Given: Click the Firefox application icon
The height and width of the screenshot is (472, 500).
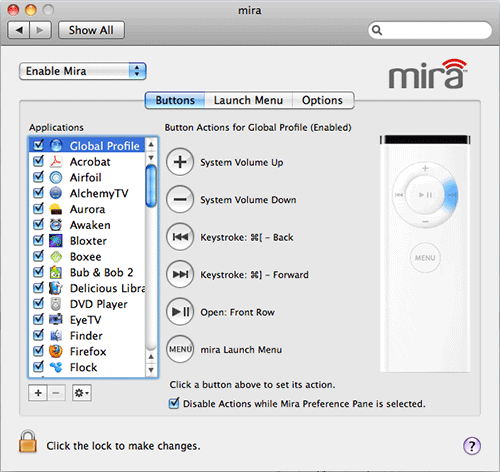Looking at the screenshot, I should (x=56, y=351).
